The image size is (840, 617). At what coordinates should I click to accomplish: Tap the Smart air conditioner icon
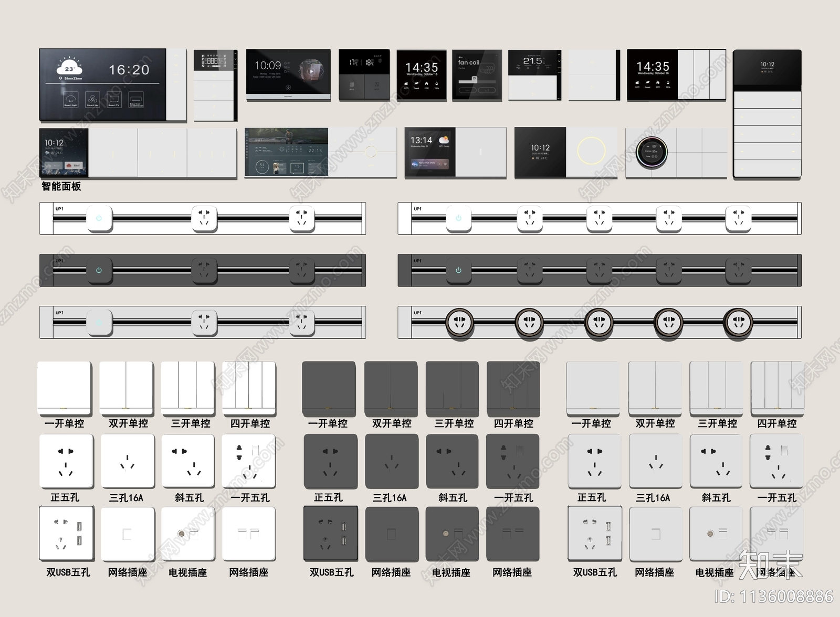[135, 100]
